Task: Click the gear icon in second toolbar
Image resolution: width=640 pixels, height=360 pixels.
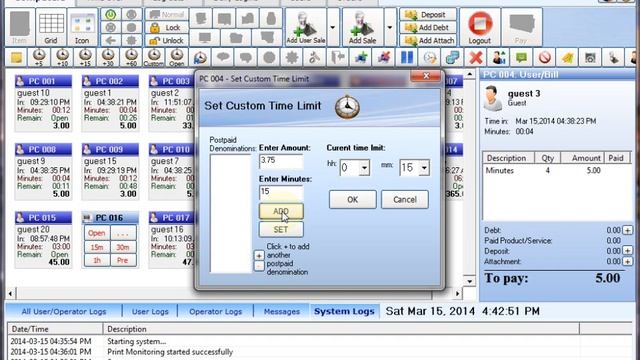Action: [x=292, y=58]
